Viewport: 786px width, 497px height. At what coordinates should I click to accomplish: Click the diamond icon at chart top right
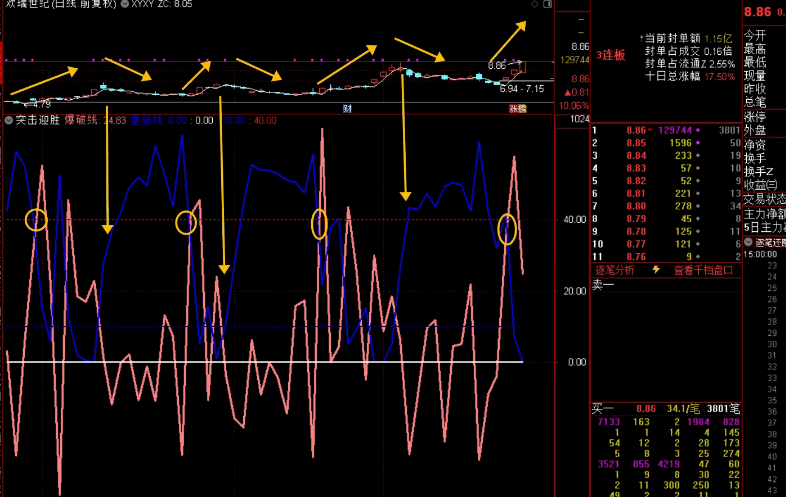[535, 5]
